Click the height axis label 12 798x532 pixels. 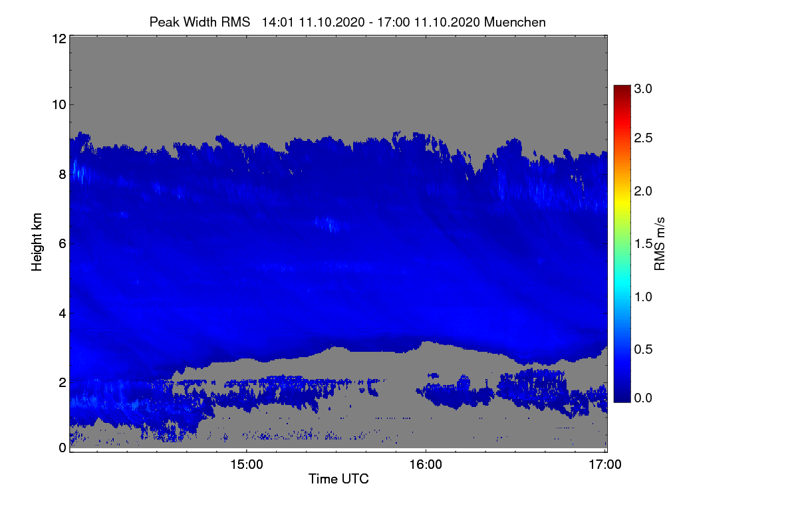tap(58, 39)
